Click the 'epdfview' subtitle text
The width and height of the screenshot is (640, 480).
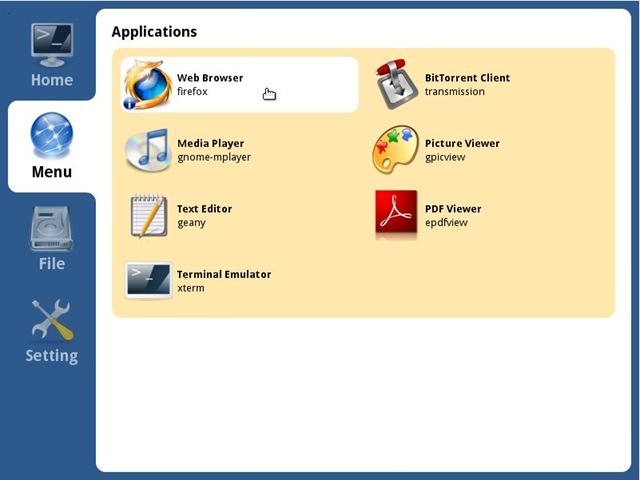[446, 222]
